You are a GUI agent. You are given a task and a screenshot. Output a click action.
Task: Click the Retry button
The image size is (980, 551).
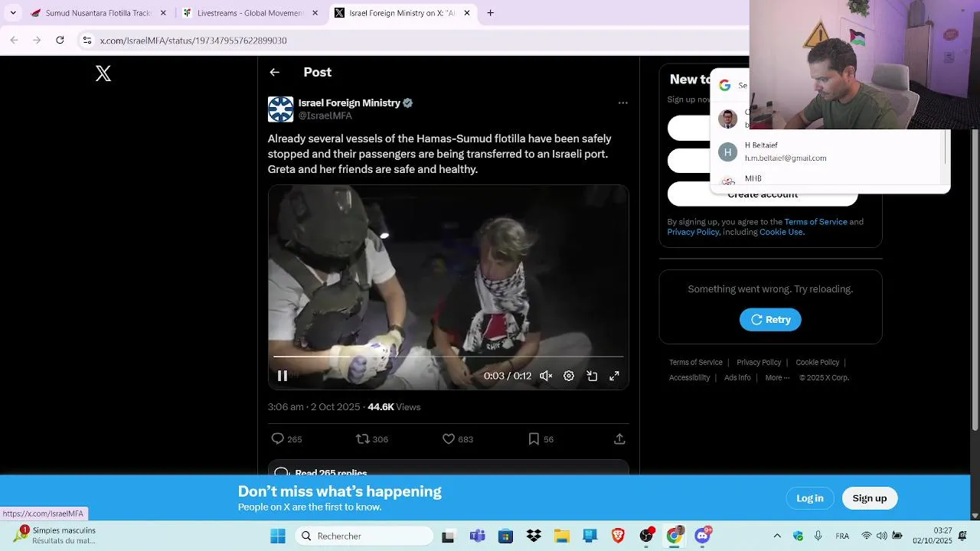point(770,319)
